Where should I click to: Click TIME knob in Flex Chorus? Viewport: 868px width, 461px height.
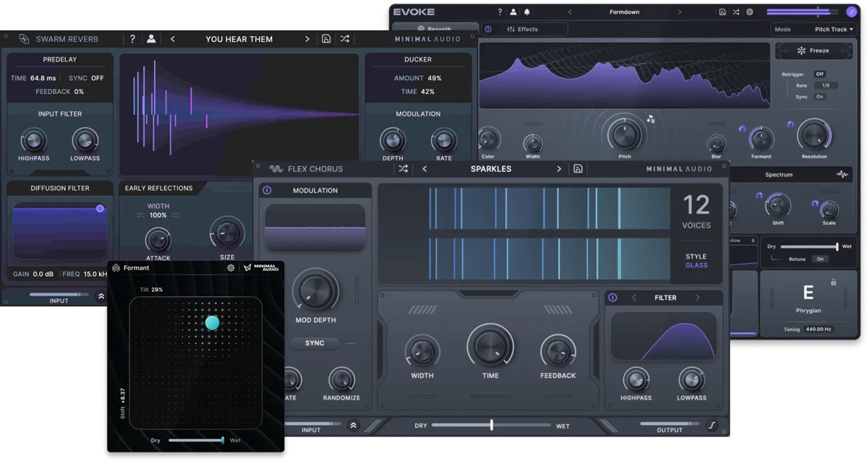coord(490,347)
